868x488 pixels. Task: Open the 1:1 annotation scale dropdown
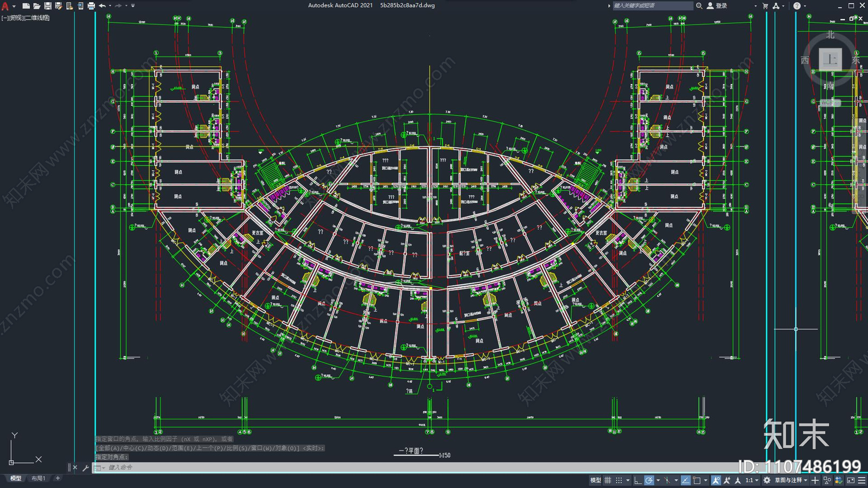point(751,480)
